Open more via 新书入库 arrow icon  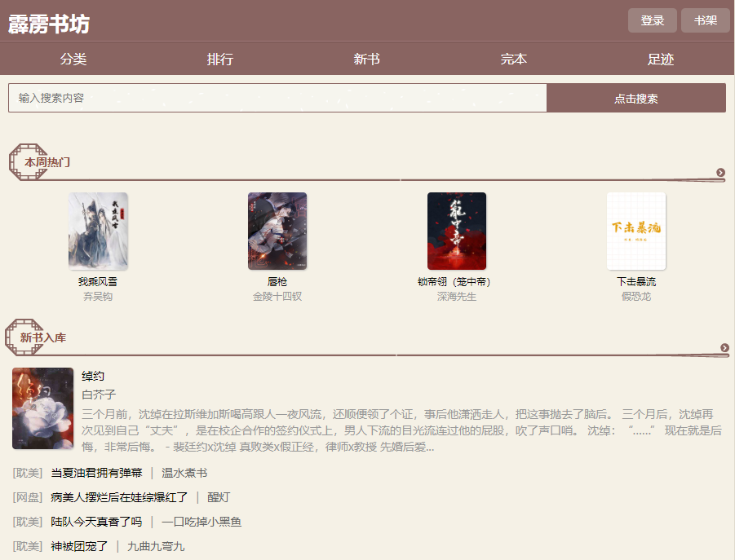pyautogui.click(x=724, y=348)
